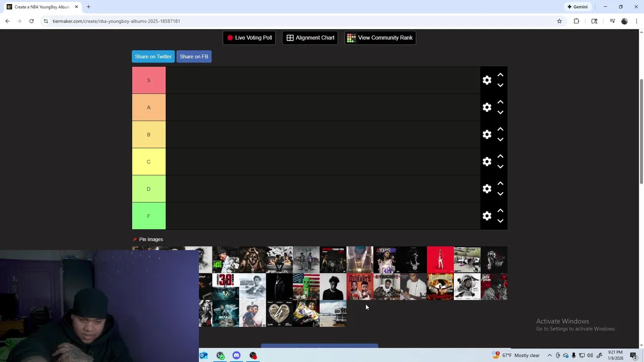
Task: Open settings gear for the A tier
Action: coord(487,108)
